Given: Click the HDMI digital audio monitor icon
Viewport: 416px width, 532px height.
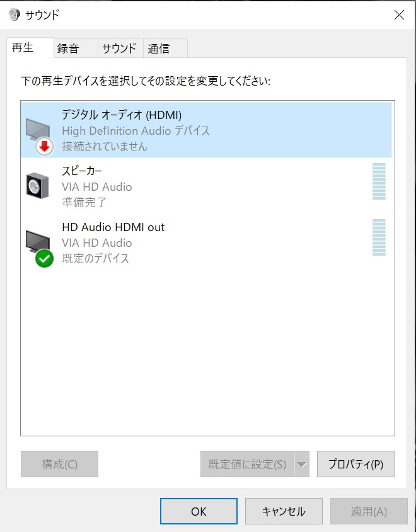Looking at the screenshot, I should pyautogui.click(x=38, y=130).
